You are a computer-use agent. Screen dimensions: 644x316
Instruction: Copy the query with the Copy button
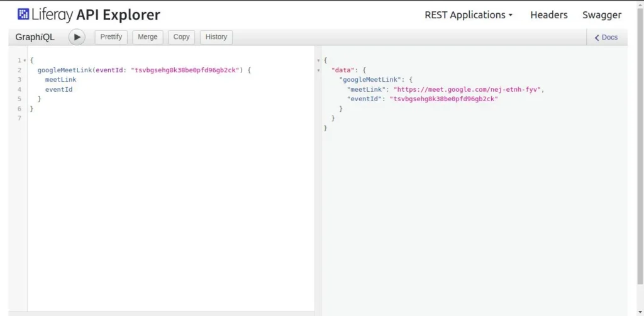pos(181,37)
